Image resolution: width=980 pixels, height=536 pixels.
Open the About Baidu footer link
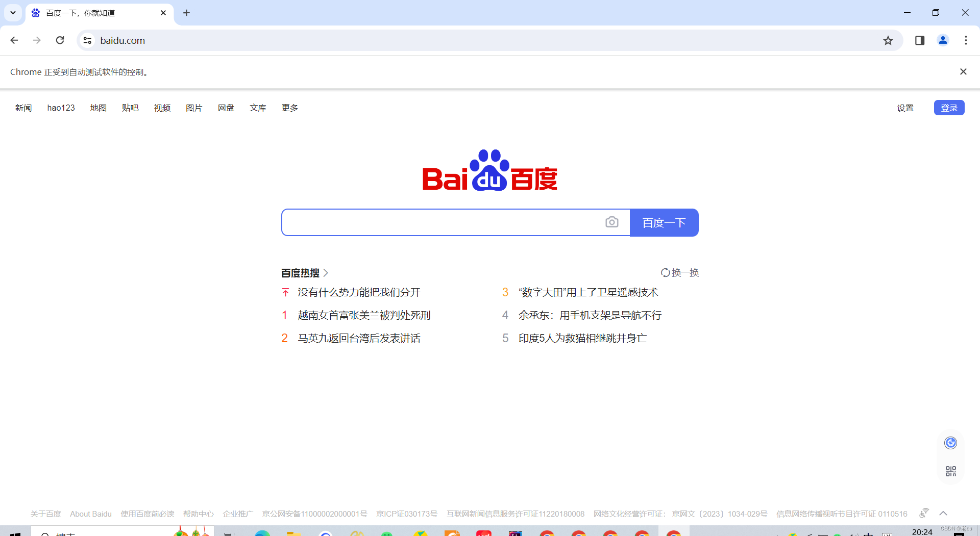click(91, 514)
